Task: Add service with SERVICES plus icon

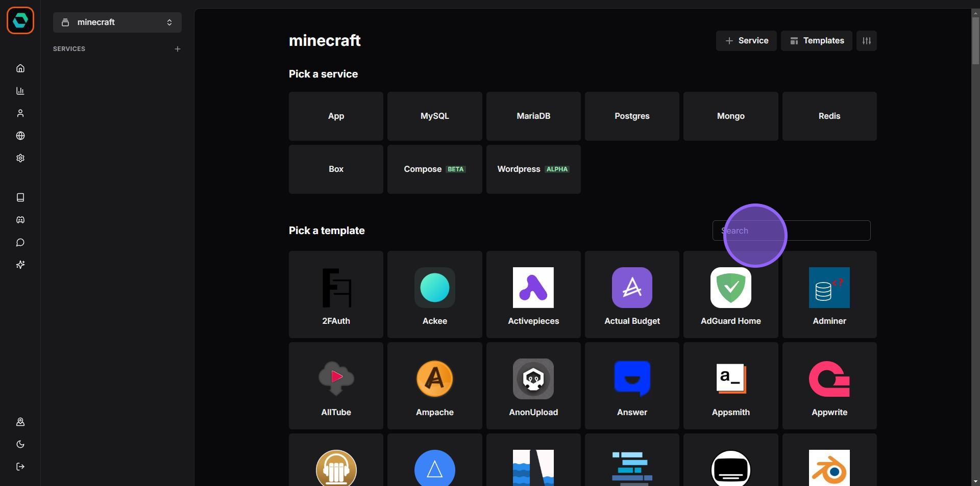Action: 178,49
